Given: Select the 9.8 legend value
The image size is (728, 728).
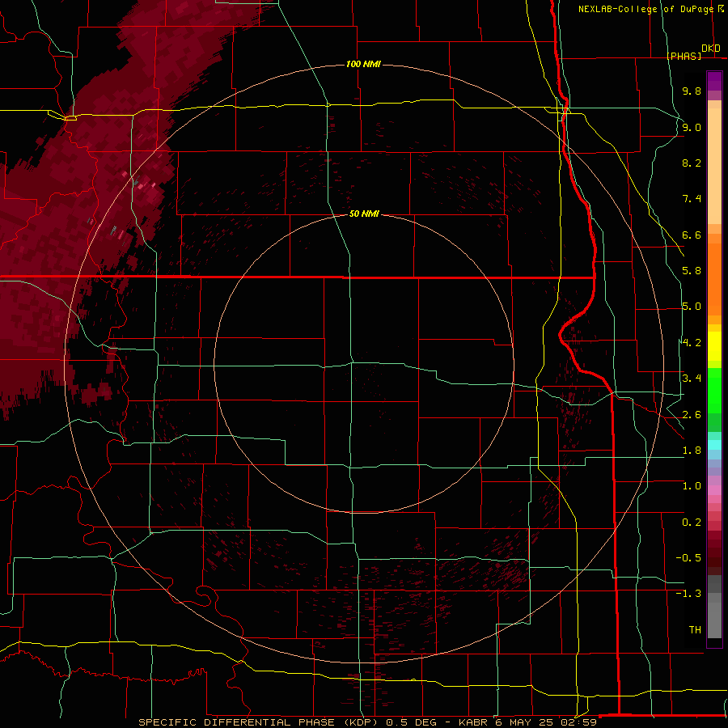Looking at the screenshot, I should pyautogui.click(x=692, y=91).
